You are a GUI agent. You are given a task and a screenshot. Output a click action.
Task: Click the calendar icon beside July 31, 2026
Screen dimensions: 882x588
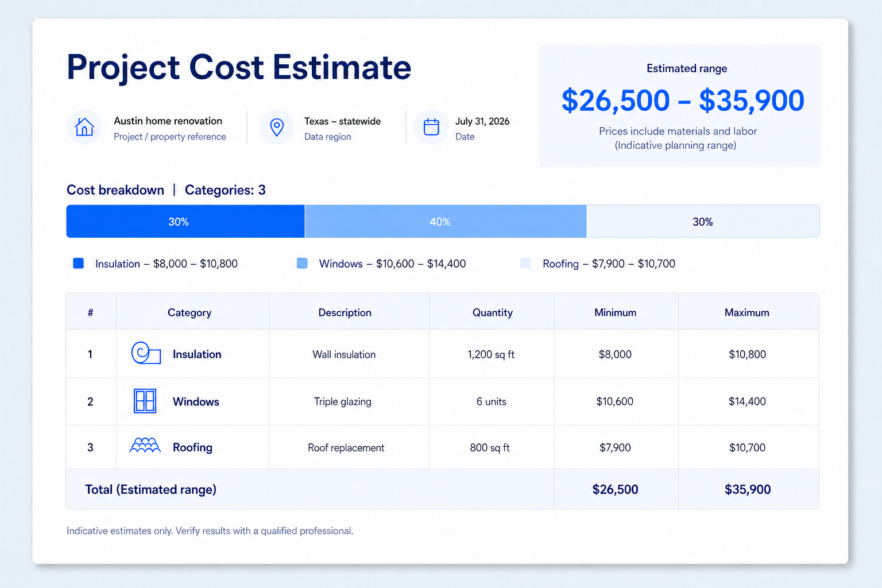[x=431, y=127]
